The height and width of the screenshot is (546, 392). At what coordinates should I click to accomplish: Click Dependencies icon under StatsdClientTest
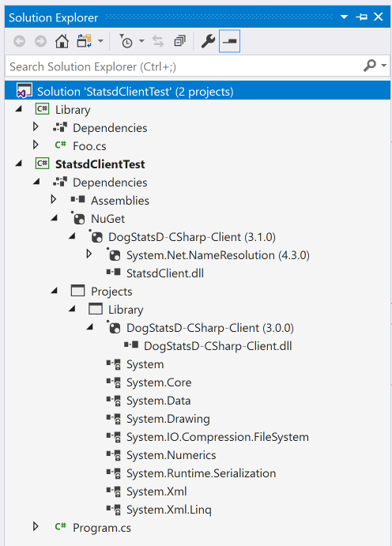(60, 182)
